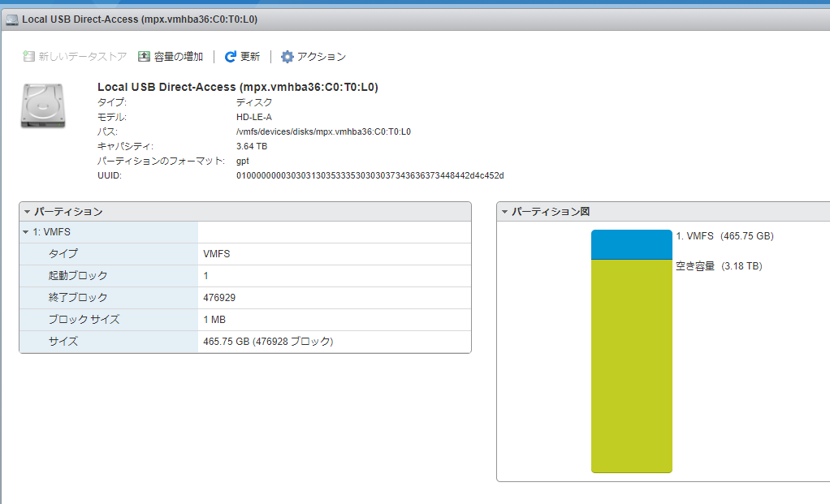The width and height of the screenshot is (830, 504).
Task: Open the アクション menu label
Action: pyautogui.click(x=322, y=57)
